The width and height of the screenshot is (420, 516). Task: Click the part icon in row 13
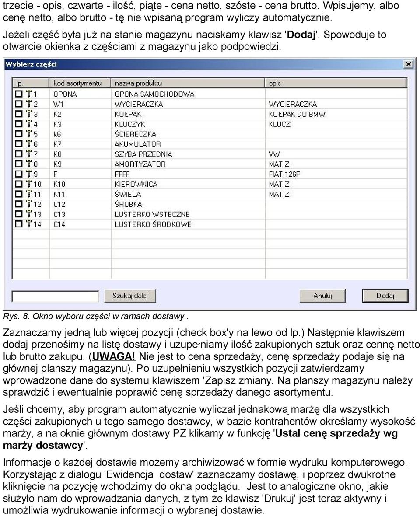click(29, 214)
